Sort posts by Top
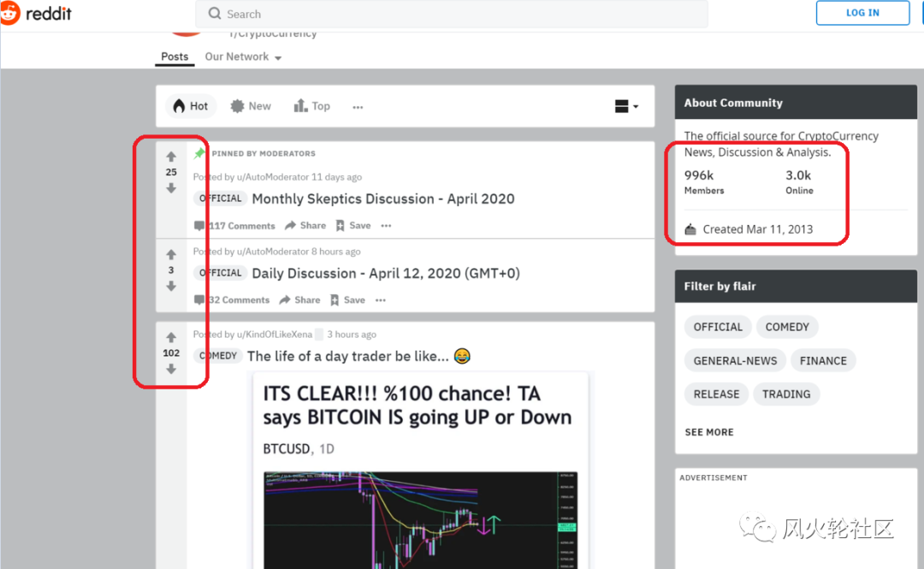The height and width of the screenshot is (569, 924). (312, 106)
